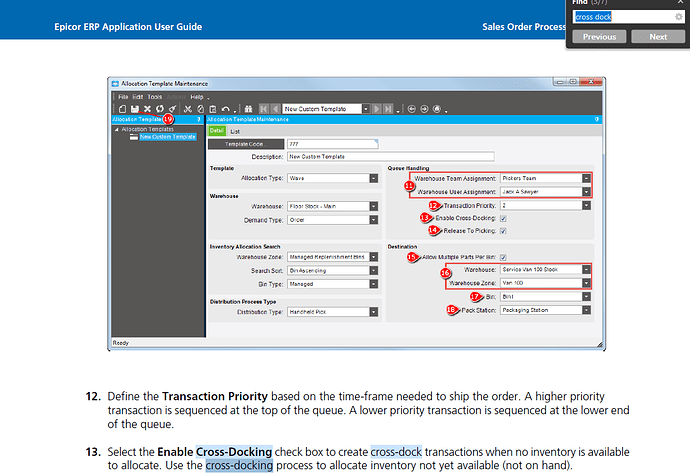Click the gear icon in Find field
Screen dimensions: 690x476
tap(679, 17)
